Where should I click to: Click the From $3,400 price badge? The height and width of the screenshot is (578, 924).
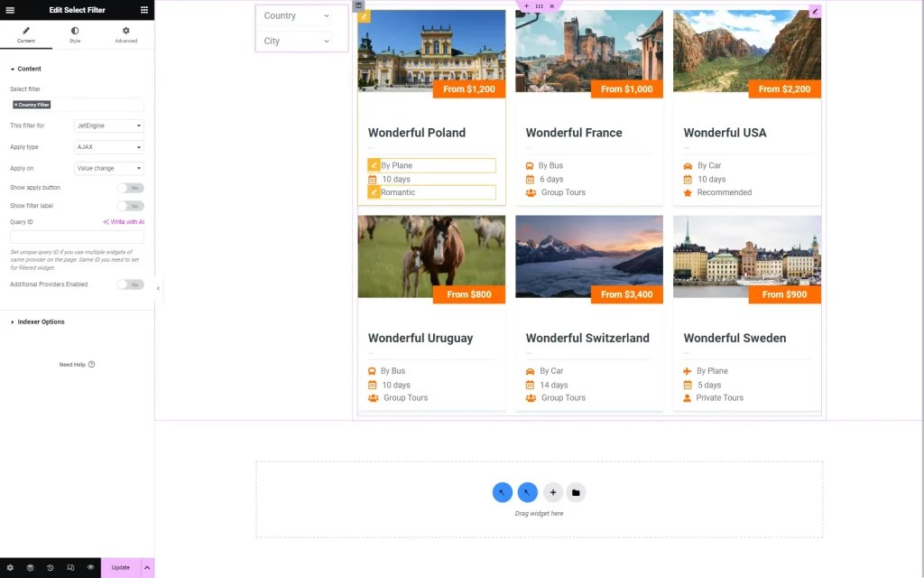pyautogui.click(x=626, y=294)
